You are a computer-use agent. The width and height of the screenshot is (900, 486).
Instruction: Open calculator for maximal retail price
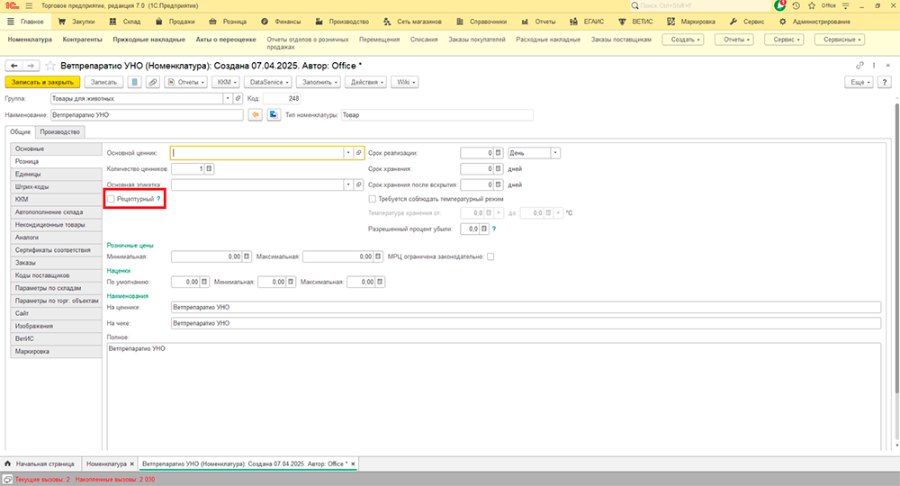coord(378,256)
